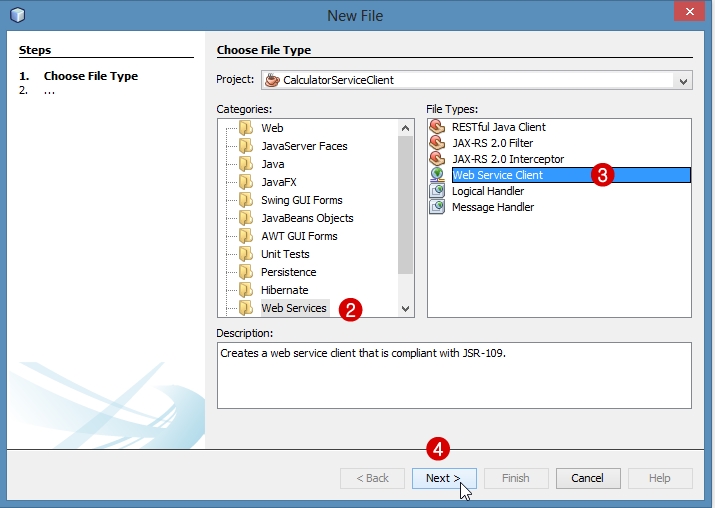The image size is (715, 508).
Task: Pick the AWT GUI Forms category
Action: (x=299, y=236)
